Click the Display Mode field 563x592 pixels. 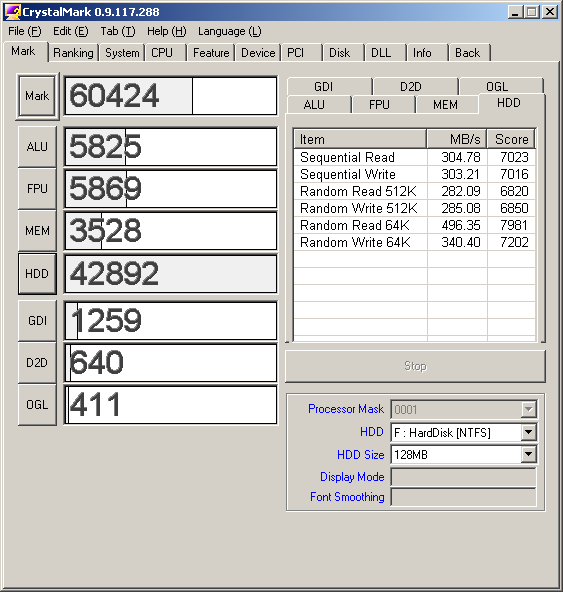(x=463, y=477)
